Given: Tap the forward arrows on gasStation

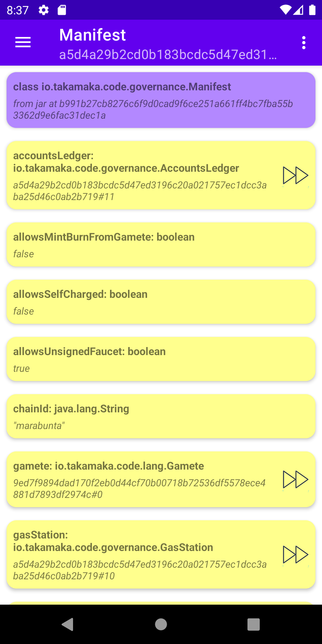Looking at the screenshot, I should 295,555.
